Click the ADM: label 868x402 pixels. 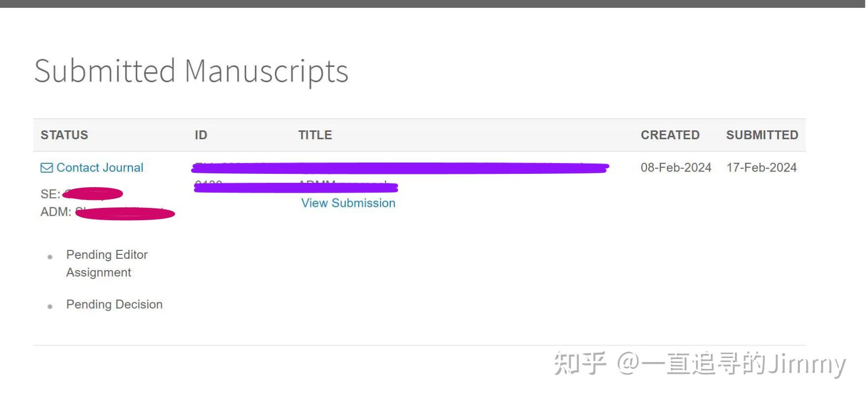56,212
